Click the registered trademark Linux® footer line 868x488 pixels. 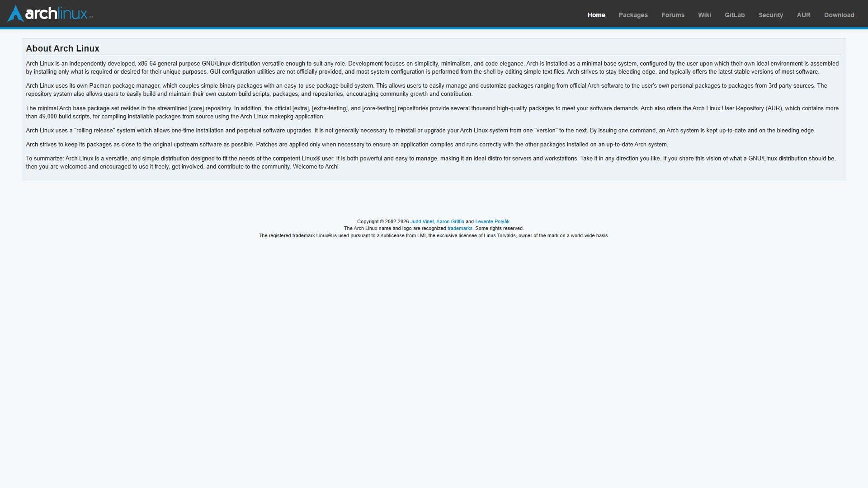(434, 235)
